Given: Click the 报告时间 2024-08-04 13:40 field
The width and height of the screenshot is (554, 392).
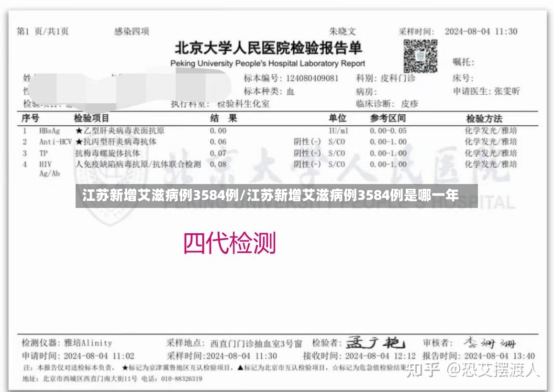Looking at the screenshot, I should pos(478,356).
